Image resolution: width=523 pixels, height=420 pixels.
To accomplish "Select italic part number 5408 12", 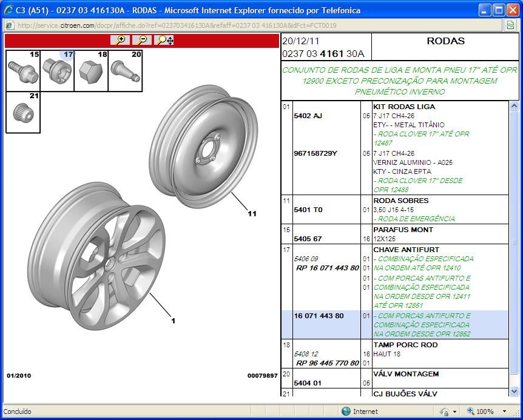I will [x=306, y=354].
